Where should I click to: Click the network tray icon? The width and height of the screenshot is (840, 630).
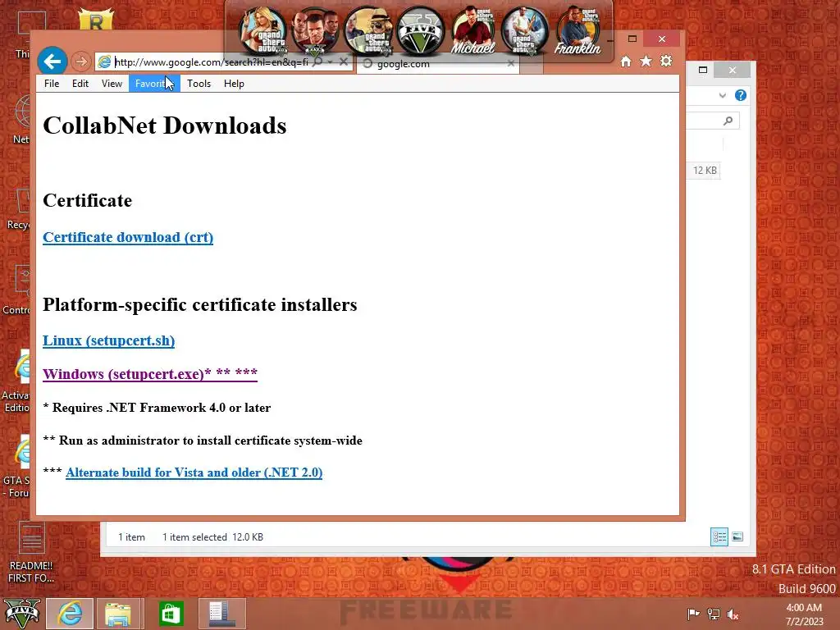point(713,614)
